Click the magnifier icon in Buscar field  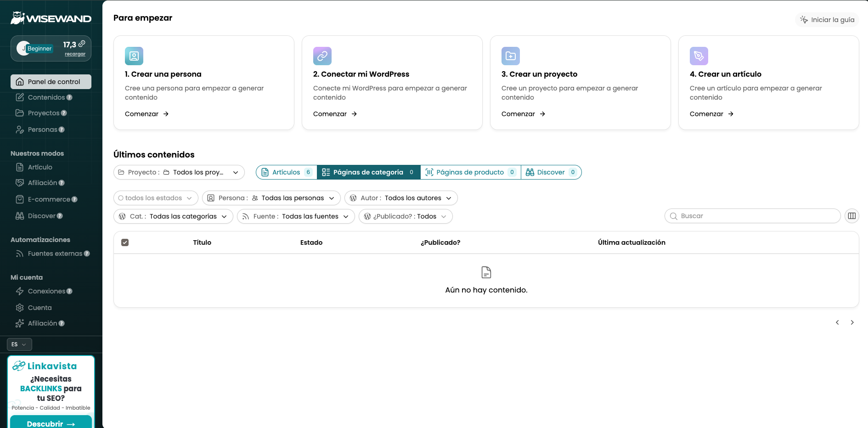(x=674, y=216)
